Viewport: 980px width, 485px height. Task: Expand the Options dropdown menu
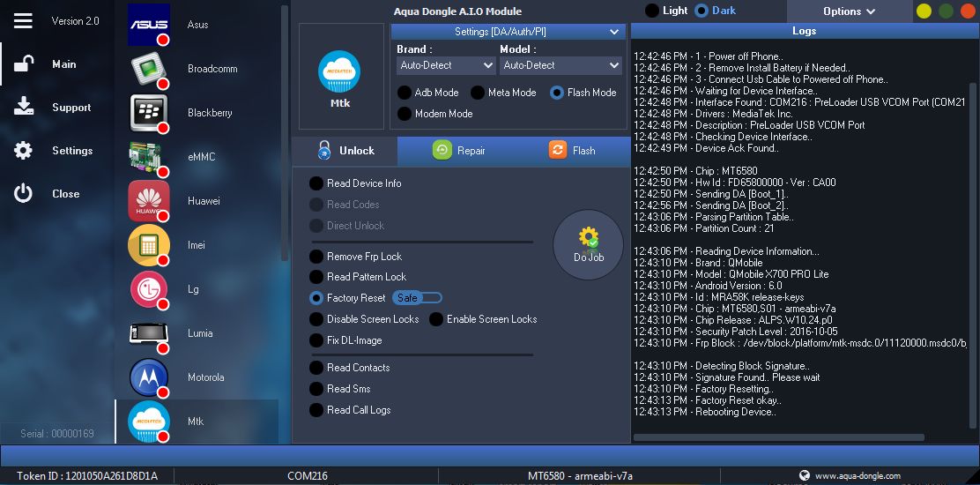(849, 11)
